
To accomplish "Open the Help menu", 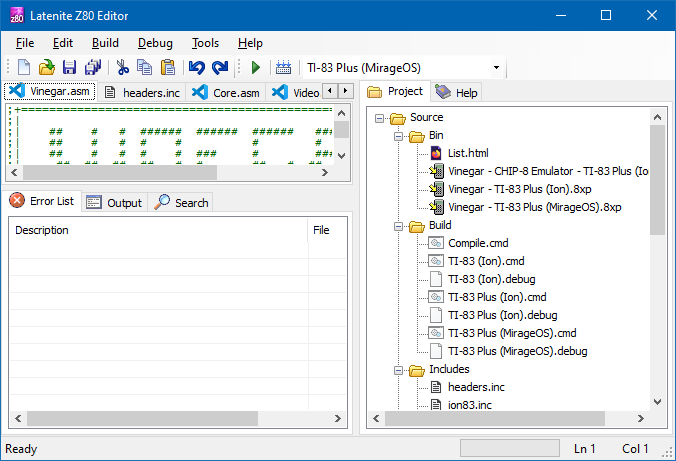I will pyautogui.click(x=250, y=43).
